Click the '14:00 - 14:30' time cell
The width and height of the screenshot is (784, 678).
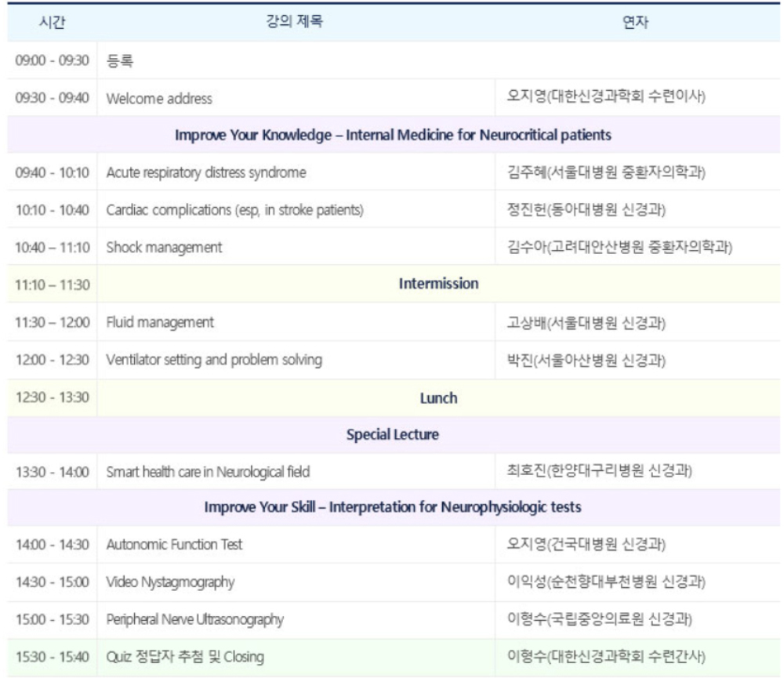(x=52, y=545)
